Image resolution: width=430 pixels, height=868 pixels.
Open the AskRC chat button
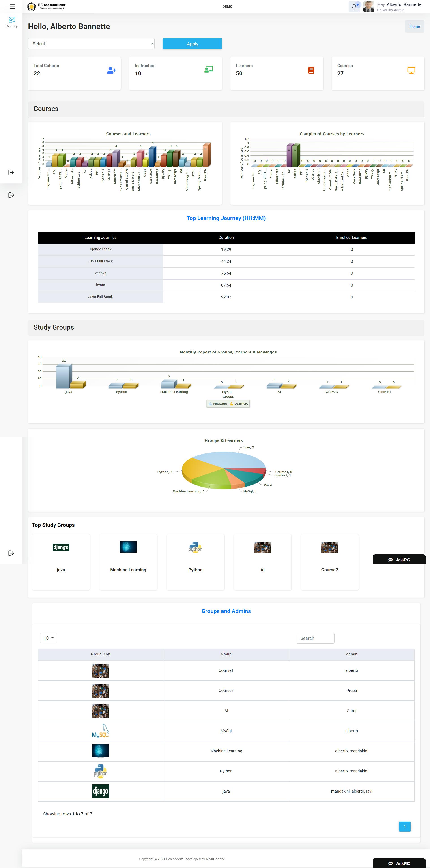399,559
